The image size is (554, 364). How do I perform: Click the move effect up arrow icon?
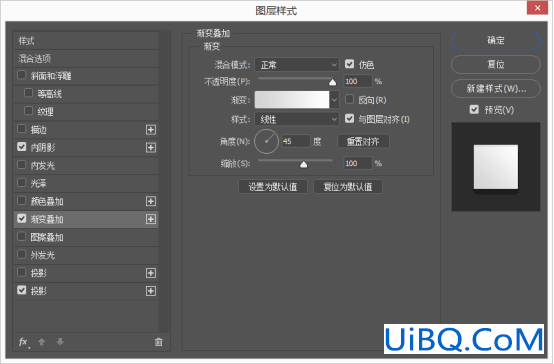(42, 342)
